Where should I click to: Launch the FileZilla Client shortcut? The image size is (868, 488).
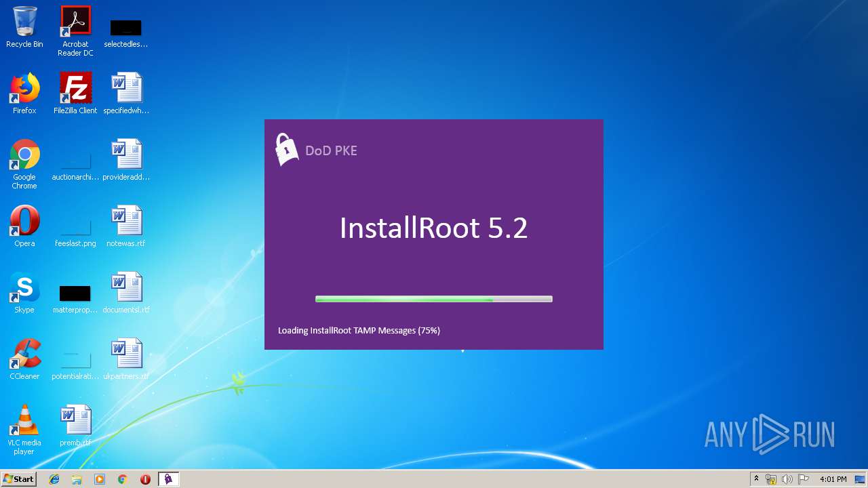tap(75, 94)
